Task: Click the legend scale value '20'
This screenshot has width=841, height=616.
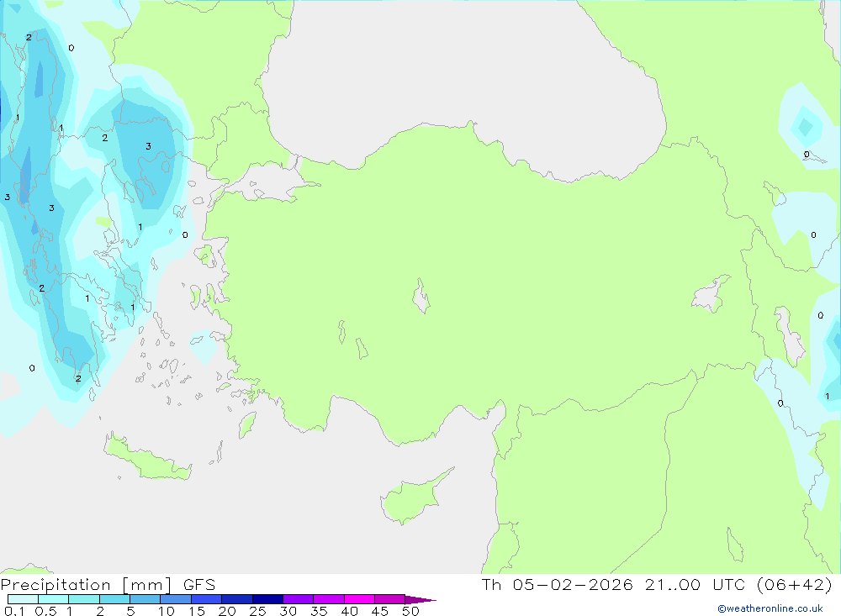Action: pos(227,611)
